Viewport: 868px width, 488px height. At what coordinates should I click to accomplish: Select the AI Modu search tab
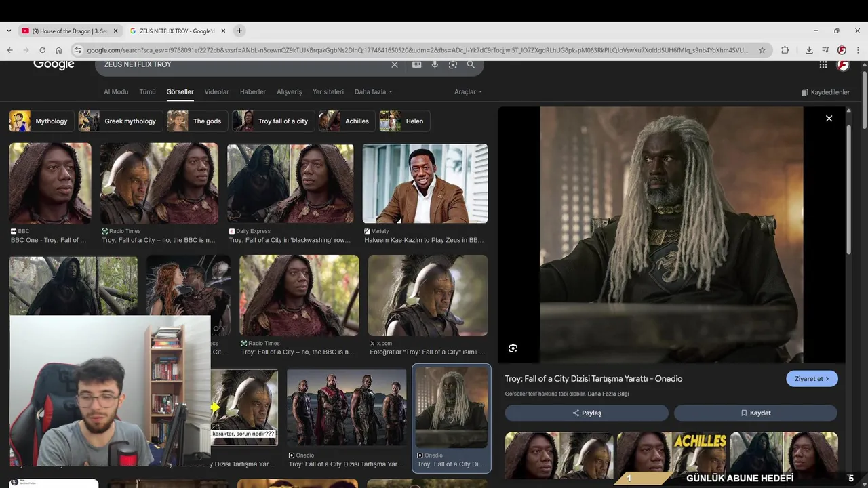(116, 91)
